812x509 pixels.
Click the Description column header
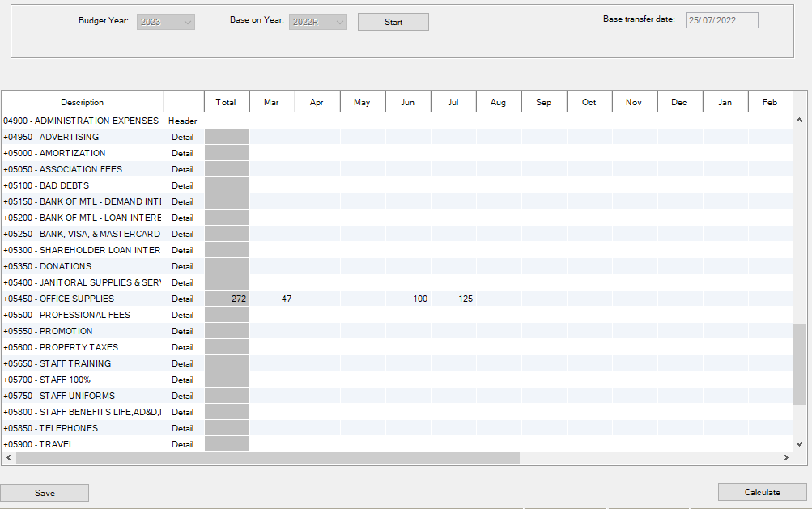(x=82, y=102)
